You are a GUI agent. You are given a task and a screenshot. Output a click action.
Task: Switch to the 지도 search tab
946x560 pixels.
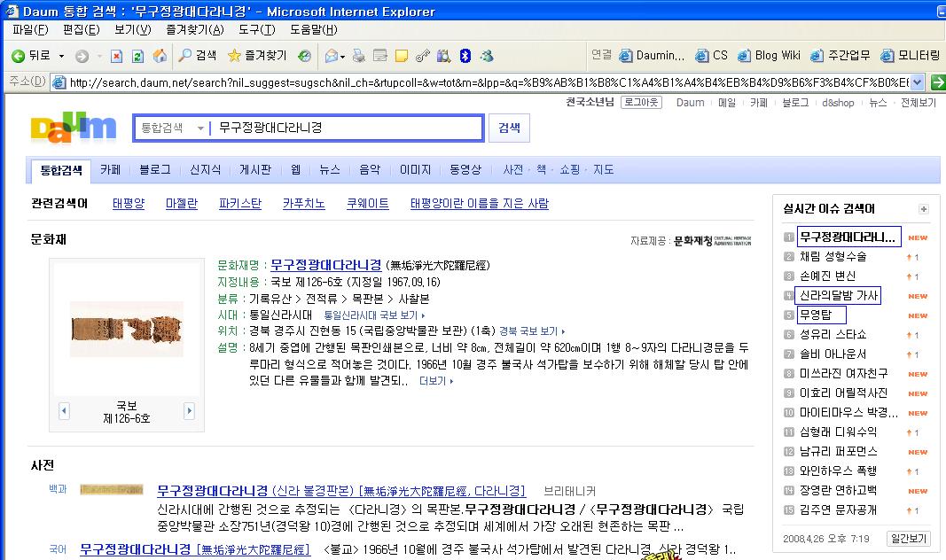pyautogui.click(x=603, y=170)
